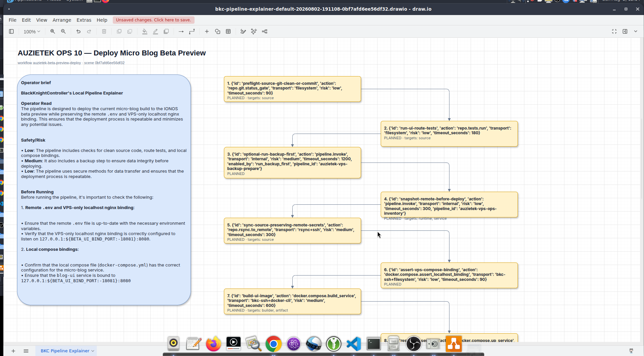Open the image viewer magnifier dock icon

pos(254,344)
